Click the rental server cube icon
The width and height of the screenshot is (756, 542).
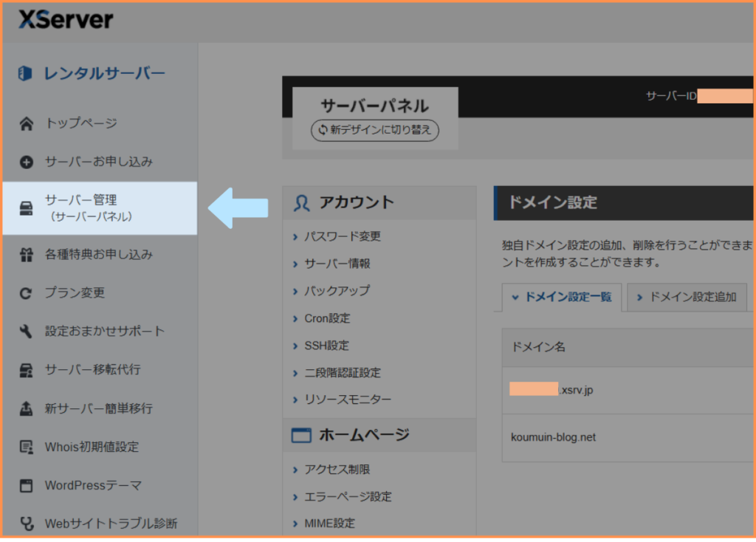tap(25, 73)
